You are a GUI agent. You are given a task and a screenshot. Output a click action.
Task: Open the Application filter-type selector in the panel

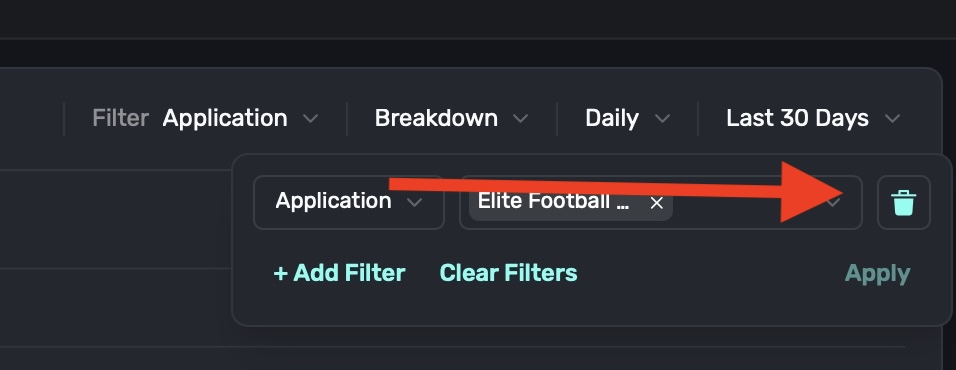(349, 202)
